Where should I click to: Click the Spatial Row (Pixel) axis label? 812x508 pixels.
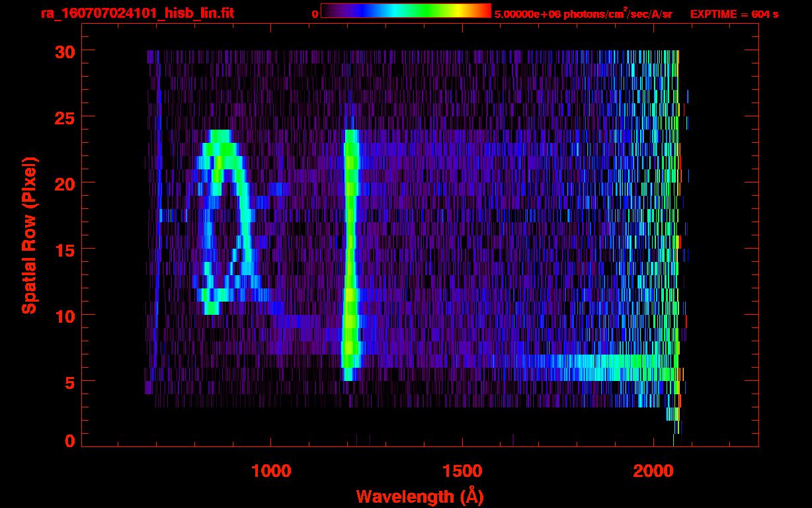click(28, 235)
